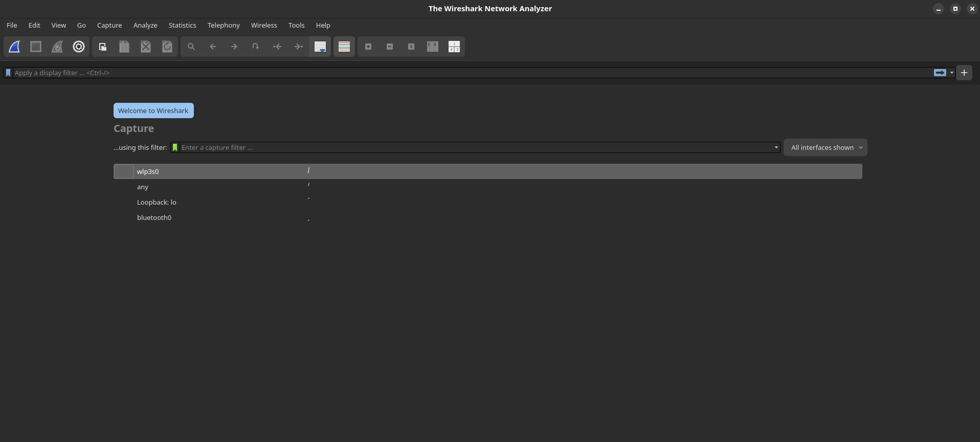This screenshot has width=980, height=442.
Task: Click the Find packet magnifier icon
Action: coord(191,47)
